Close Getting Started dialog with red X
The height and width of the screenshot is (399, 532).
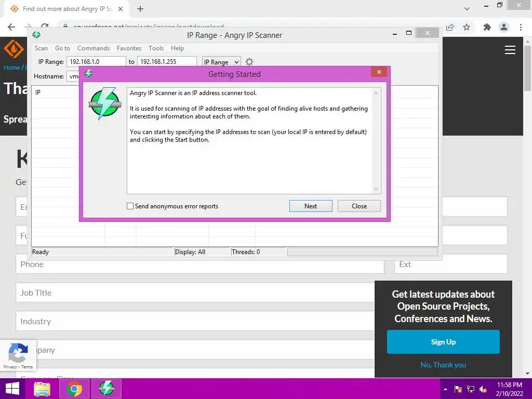379,72
